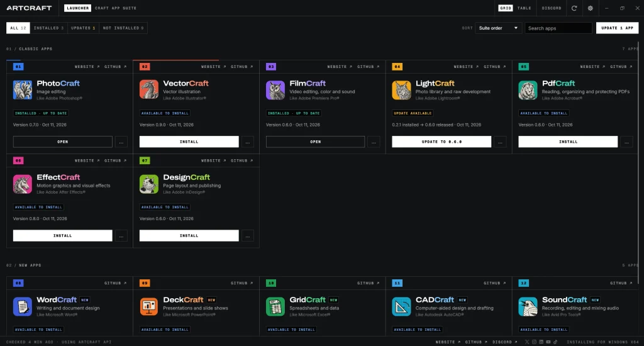Image resolution: width=644 pixels, height=346 pixels.
Task: Install PdfCraft
Action: 568,142
